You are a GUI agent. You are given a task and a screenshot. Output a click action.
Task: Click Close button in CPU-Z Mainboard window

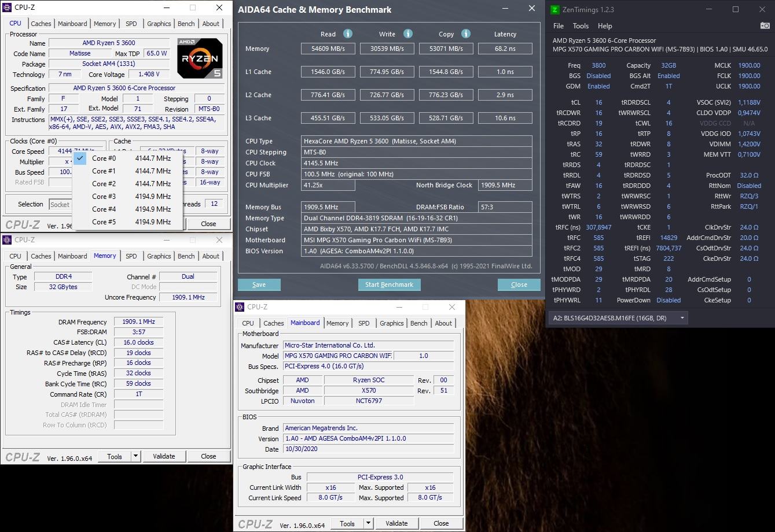pyautogui.click(x=441, y=523)
